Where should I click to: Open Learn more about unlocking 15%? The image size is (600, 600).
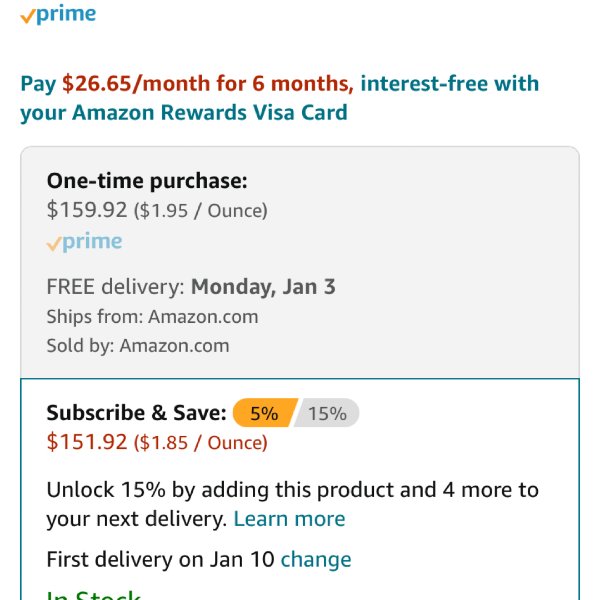pyautogui.click(x=289, y=519)
